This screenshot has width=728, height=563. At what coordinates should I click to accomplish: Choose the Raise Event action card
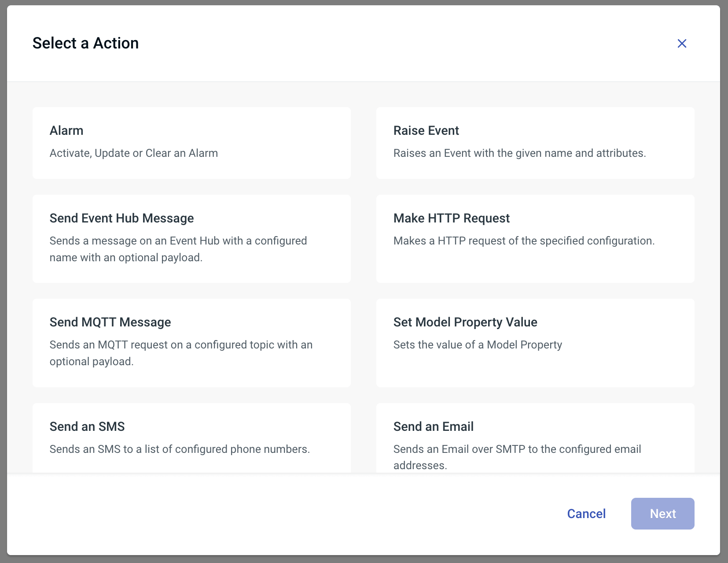535,143
